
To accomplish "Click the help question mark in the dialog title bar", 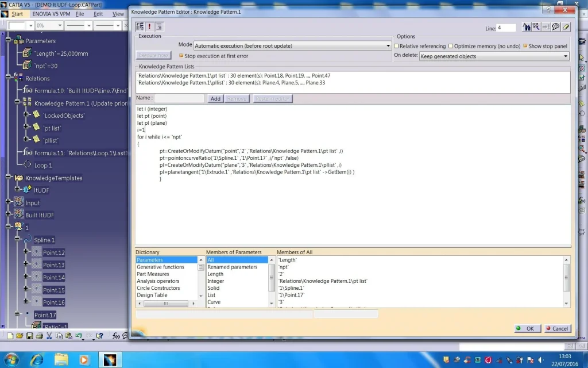I will 548,10.
